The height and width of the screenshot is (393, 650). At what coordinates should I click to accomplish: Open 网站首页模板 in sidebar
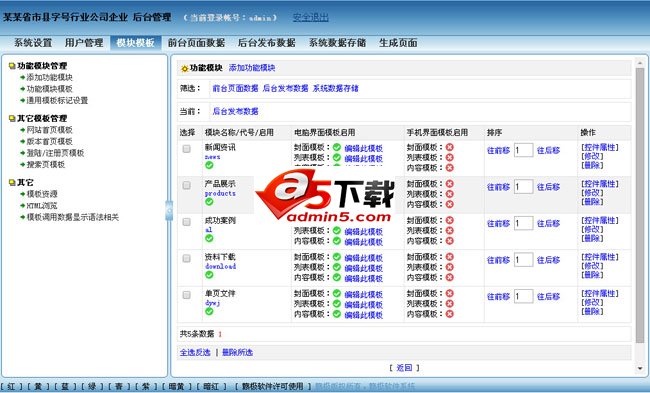(50, 130)
